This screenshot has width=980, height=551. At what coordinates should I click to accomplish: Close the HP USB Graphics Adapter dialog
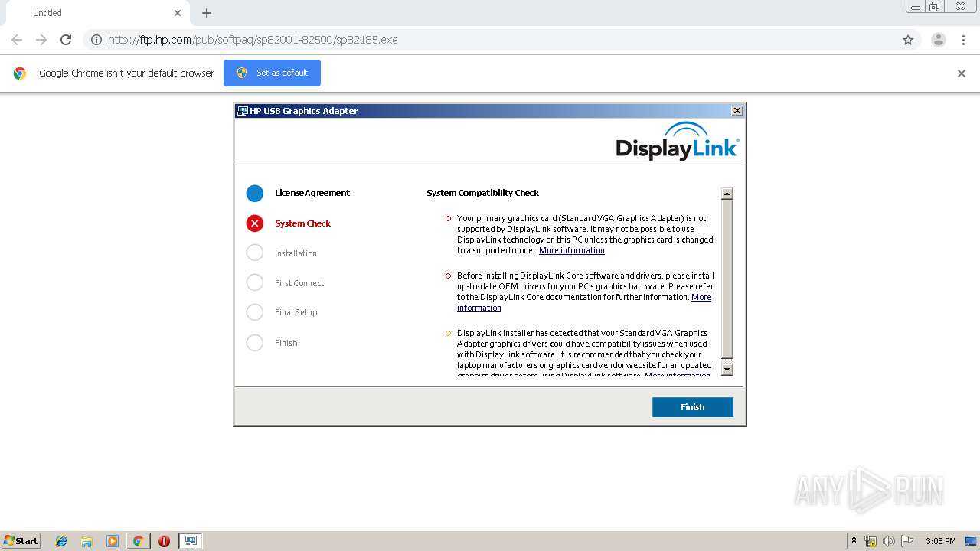point(737,111)
